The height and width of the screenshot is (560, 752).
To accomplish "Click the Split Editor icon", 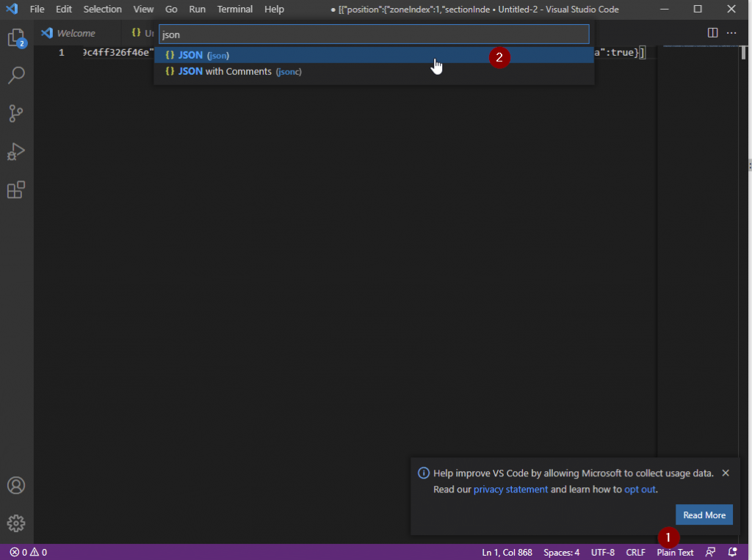I will pyautogui.click(x=711, y=32).
